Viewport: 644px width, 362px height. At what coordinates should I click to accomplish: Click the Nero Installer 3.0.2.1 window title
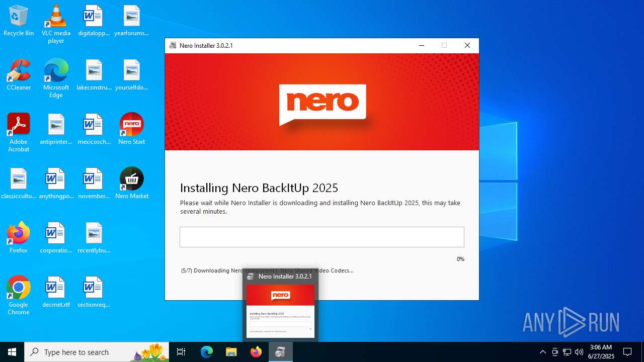206,45
